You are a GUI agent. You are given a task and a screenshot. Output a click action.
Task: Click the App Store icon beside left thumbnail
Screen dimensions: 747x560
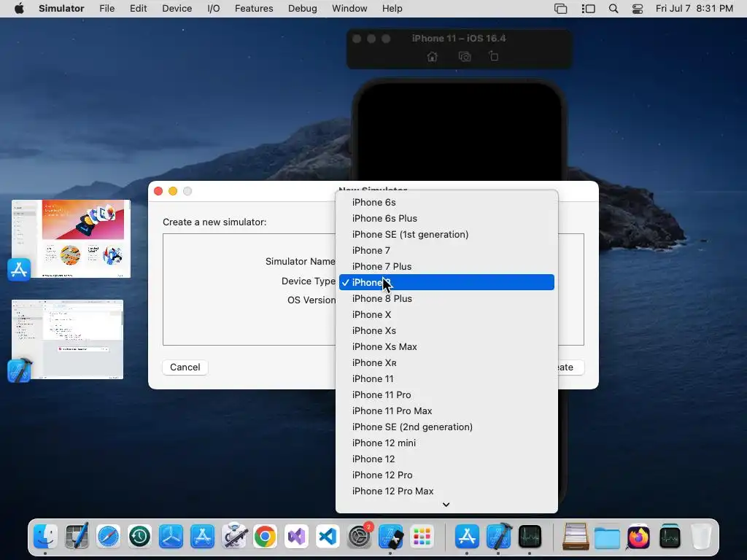(x=19, y=270)
